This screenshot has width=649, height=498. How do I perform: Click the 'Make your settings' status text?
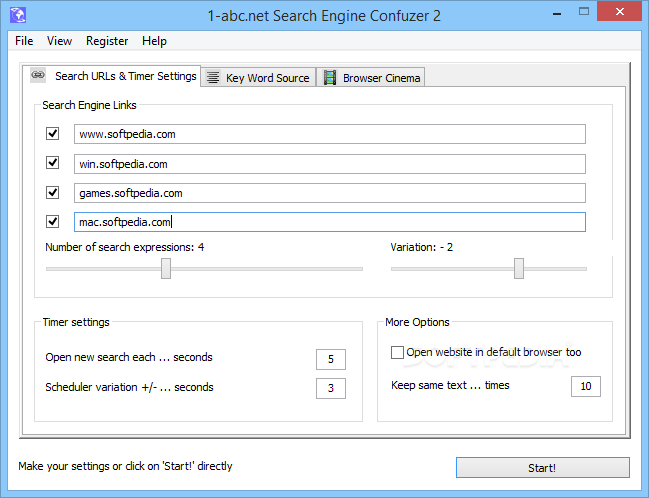[125, 466]
